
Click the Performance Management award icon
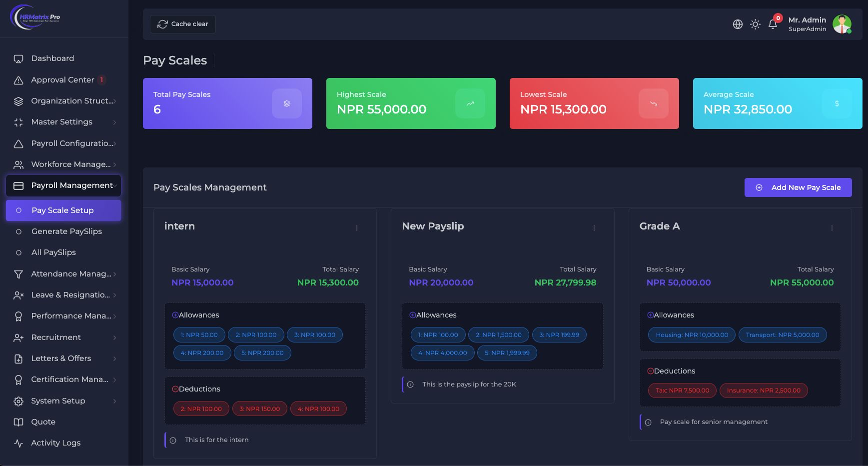(18, 316)
